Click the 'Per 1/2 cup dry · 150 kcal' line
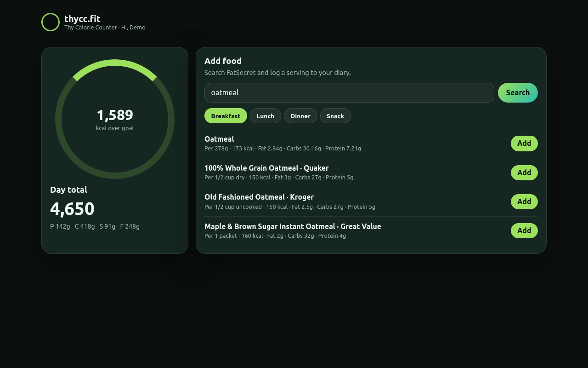 coord(279,178)
